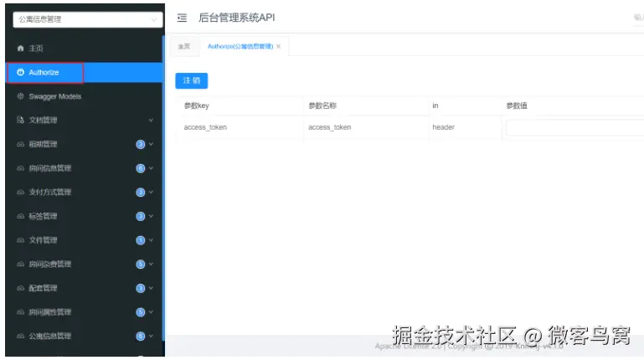Click the 后台管理系统API title
The width and height of the screenshot is (644, 360).
click(236, 18)
